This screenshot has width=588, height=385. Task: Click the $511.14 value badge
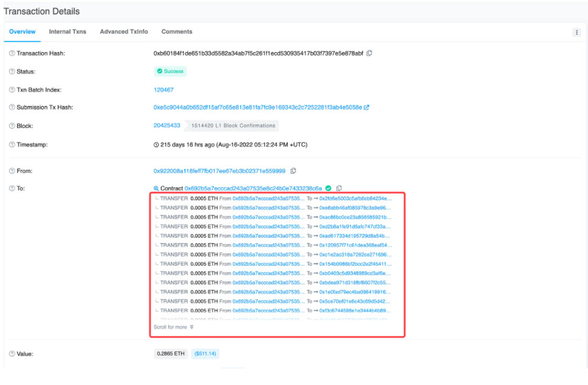point(205,354)
